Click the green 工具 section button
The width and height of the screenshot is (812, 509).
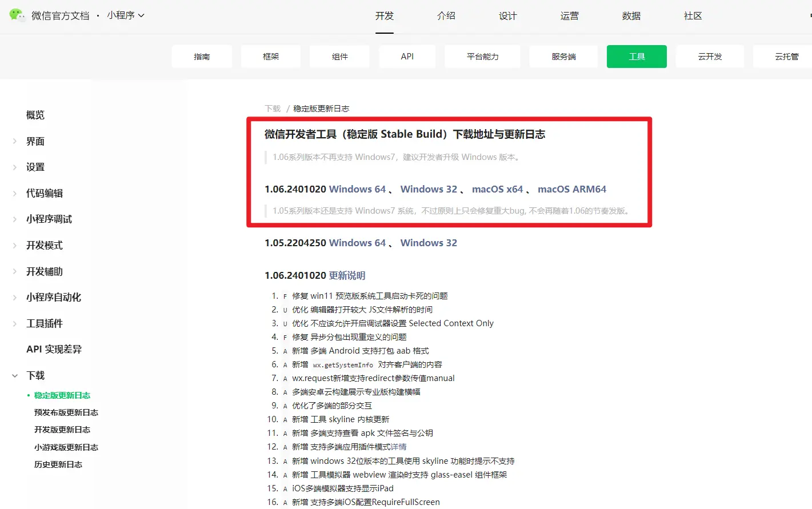(x=637, y=57)
